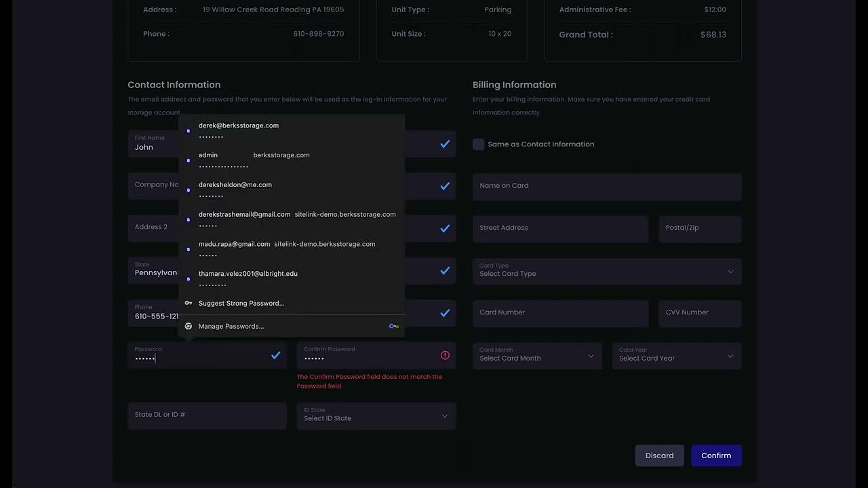
Task: Click blue checkmark in Phone row
Action: click(x=445, y=313)
